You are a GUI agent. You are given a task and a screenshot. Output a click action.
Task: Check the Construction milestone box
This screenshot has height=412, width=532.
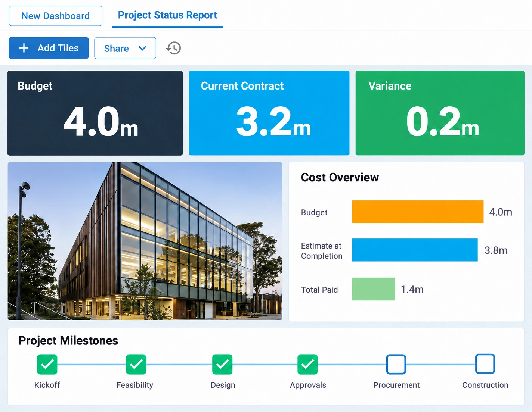pyautogui.click(x=485, y=364)
